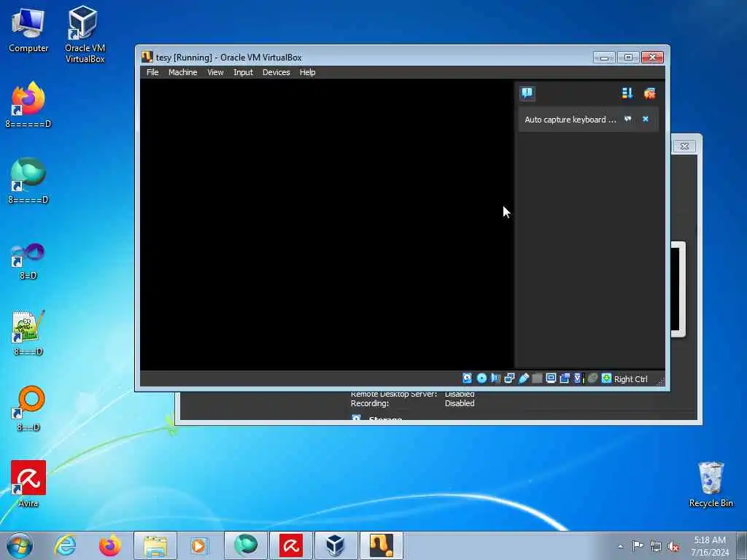Click the help icon on keyboard notification
Image resolution: width=747 pixels, height=560 pixels.
click(x=628, y=119)
